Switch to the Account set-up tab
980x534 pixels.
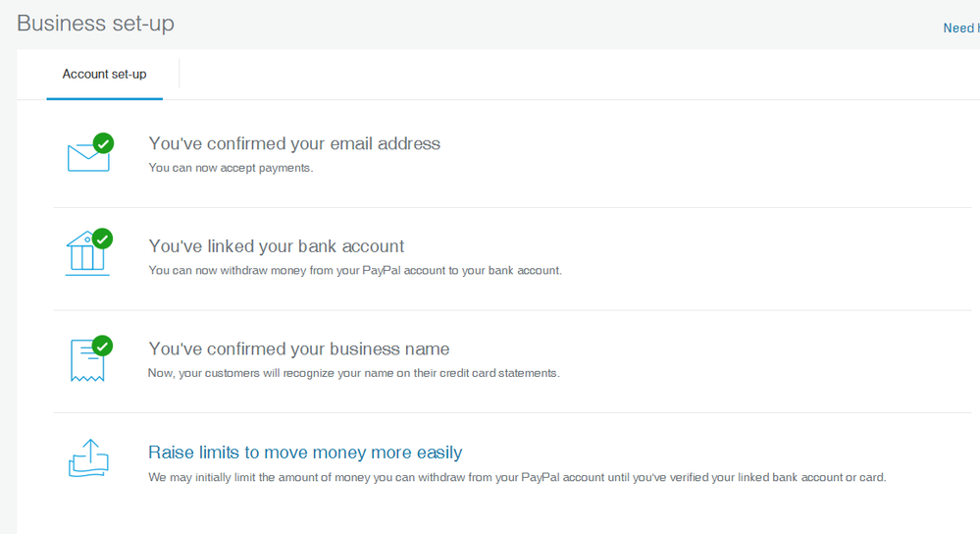pyautogui.click(x=104, y=75)
